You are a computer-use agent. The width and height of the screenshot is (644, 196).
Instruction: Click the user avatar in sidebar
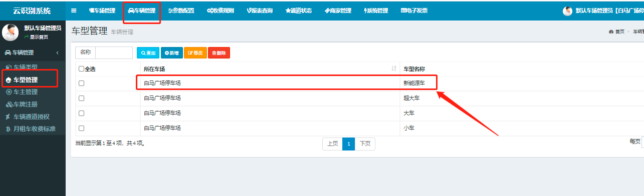[10, 32]
